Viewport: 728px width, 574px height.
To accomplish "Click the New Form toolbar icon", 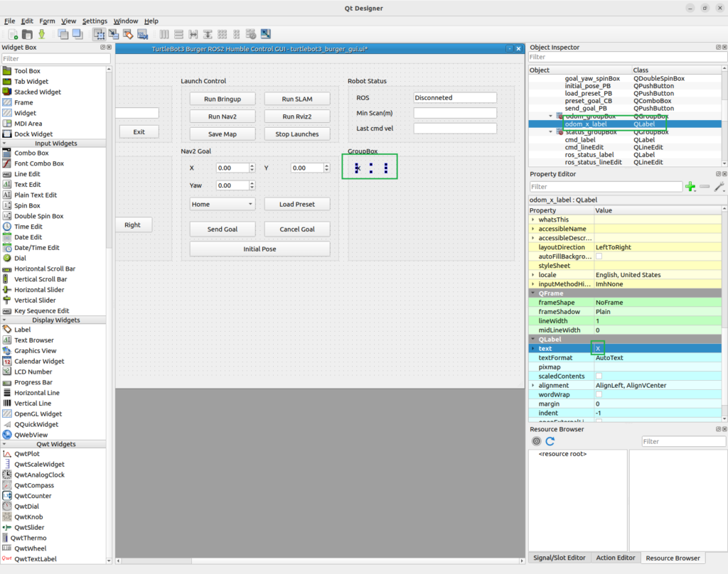I will point(13,34).
